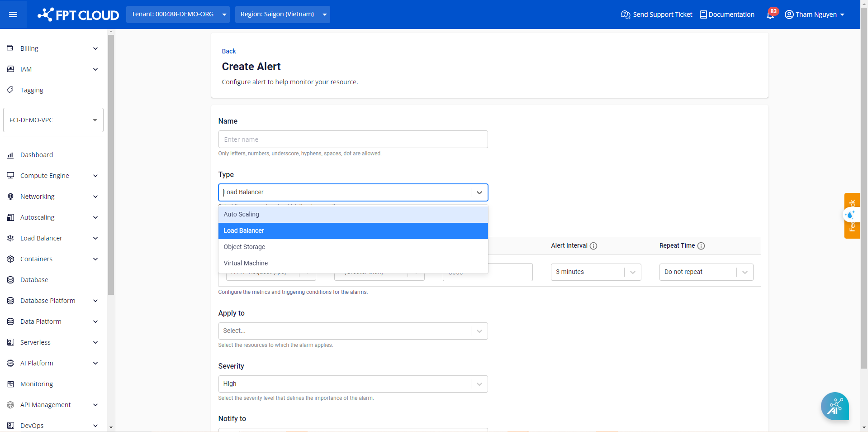Click the Monitoring sidebar icon
Image resolution: width=868 pixels, height=432 pixels.
click(x=10, y=384)
